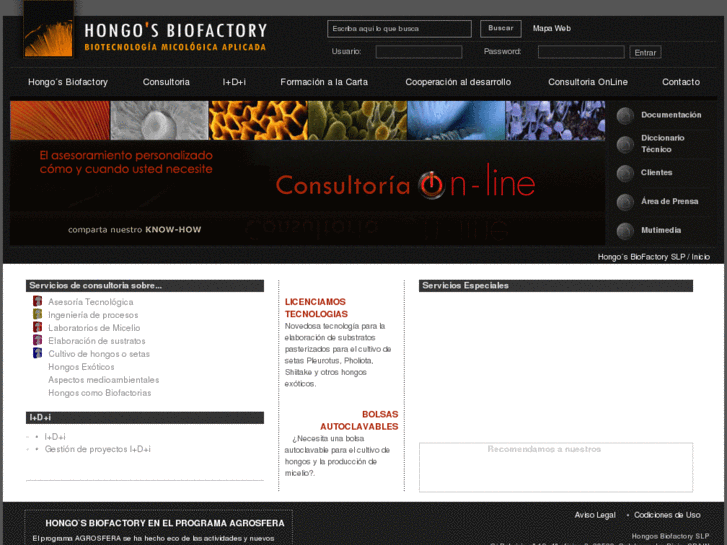Click the icon next to Ingeniería de procesos
Image resolution: width=727 pixels, height=545 pixels.
[x=38, y=314]
